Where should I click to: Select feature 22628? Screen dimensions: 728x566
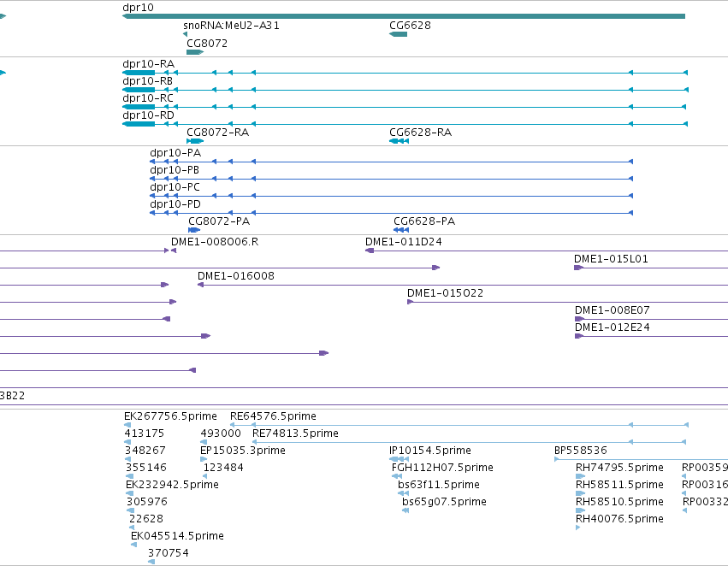[x=132, y=528]
